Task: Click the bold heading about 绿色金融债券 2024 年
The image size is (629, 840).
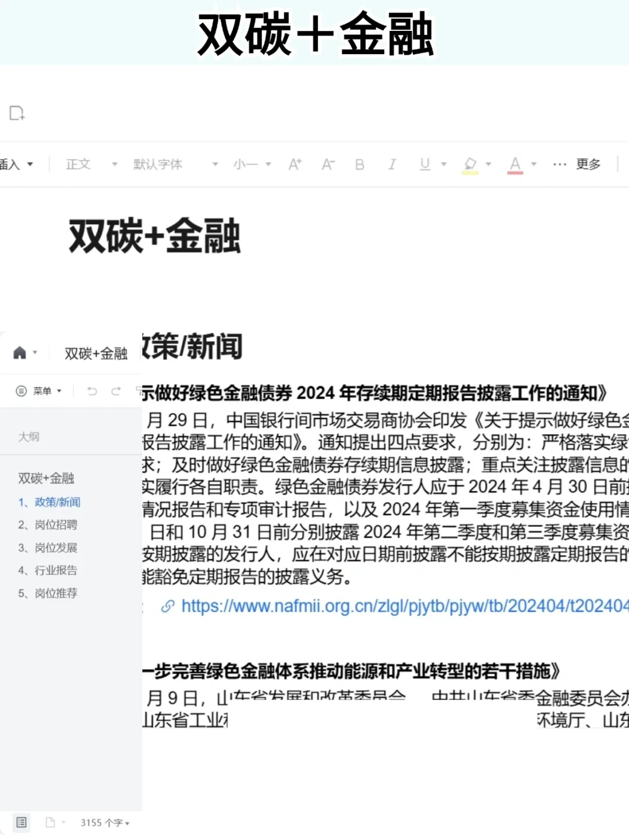Action: 374,394
